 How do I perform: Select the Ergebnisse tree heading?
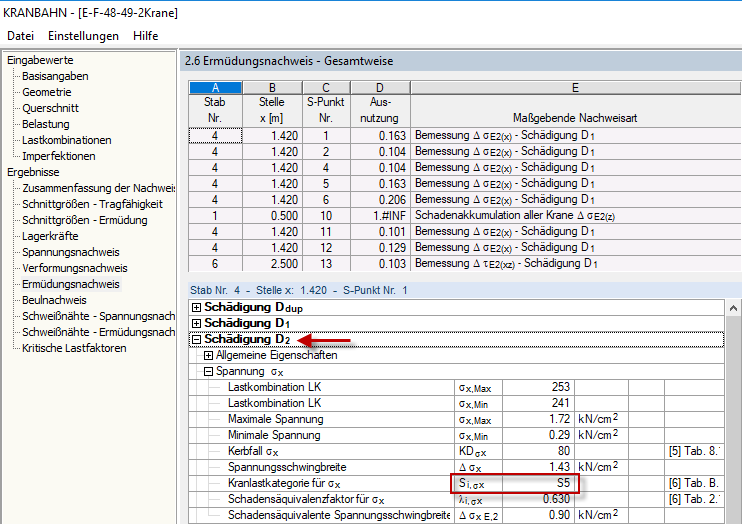click(33, 172)
